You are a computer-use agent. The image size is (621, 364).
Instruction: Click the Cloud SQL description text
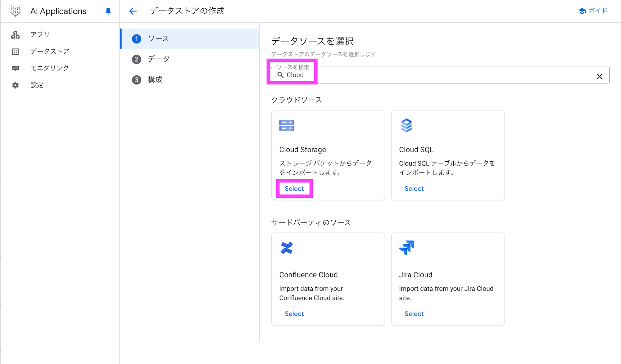click(447, 168)
